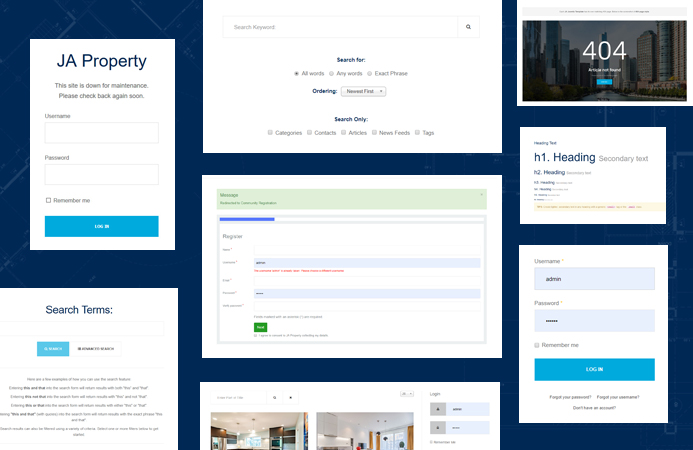Click the 'JA Property' title text
The width and height of the screenshot is (693, 450).
[102, 61]
